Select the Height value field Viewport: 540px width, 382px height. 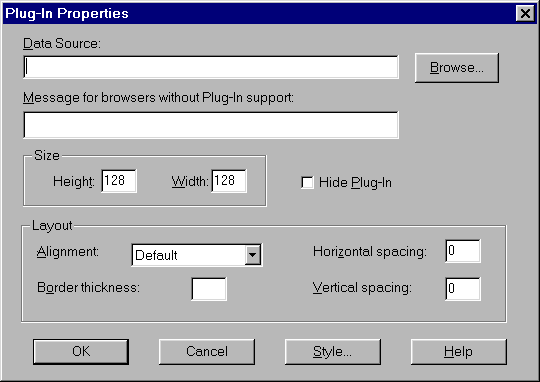119,181
